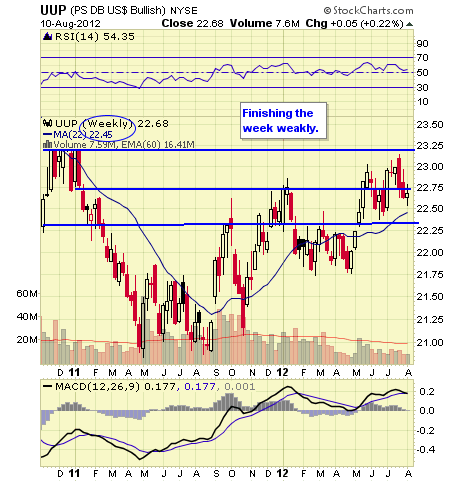
Task: Click the 22.75 price axis label
Action: (x=430, y=188)
